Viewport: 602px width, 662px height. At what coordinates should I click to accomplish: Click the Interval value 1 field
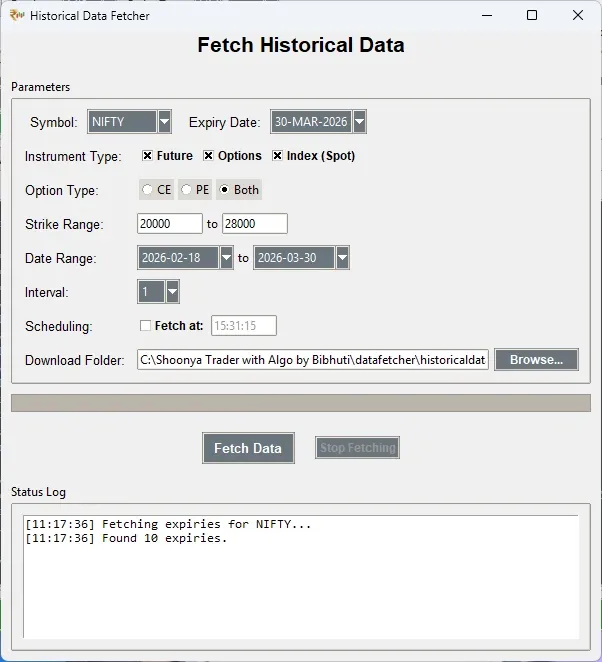[x=151, y=292]
